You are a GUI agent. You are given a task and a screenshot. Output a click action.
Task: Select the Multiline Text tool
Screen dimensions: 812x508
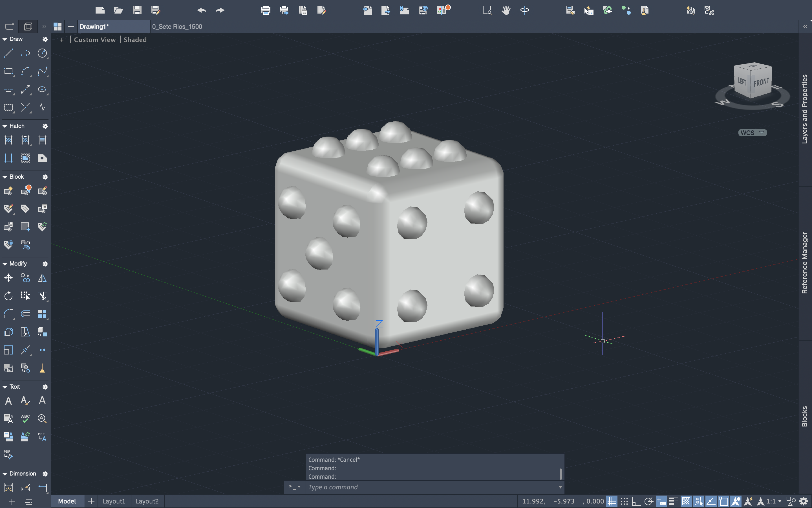click(x=8, y=401)
